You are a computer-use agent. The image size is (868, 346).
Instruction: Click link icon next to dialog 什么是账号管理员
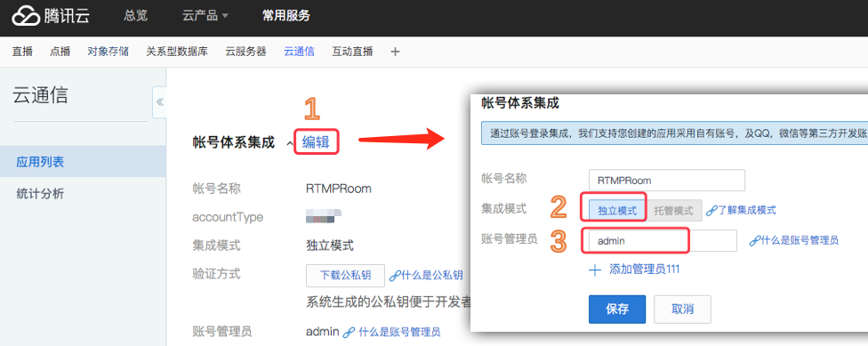pos(754,240)
